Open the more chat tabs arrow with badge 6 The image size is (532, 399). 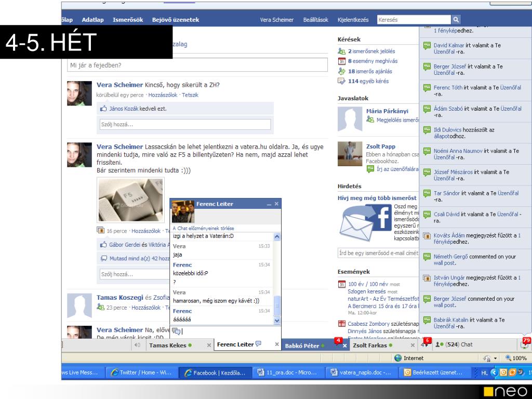[425, 344]
